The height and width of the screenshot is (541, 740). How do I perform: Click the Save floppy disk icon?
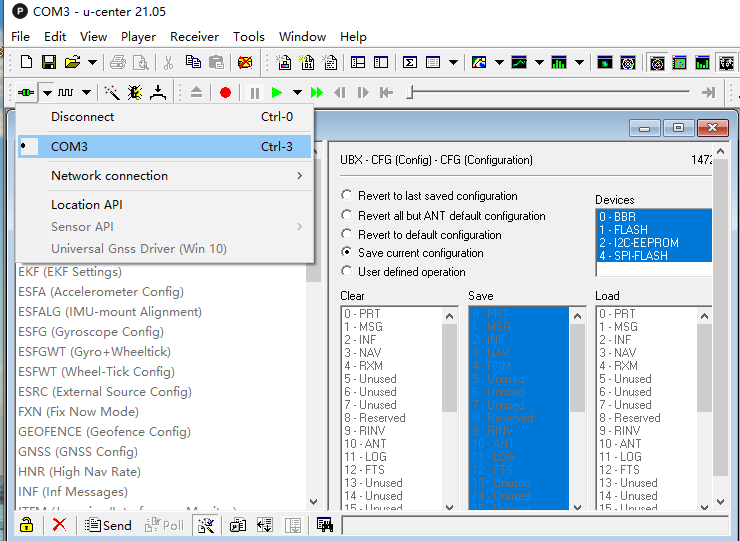pyautogui.click(x=49, y=62)
